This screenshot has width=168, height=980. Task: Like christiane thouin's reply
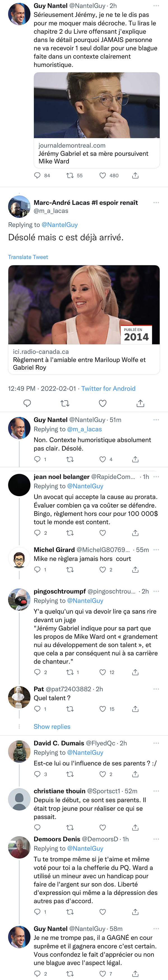tap(102, 827)
